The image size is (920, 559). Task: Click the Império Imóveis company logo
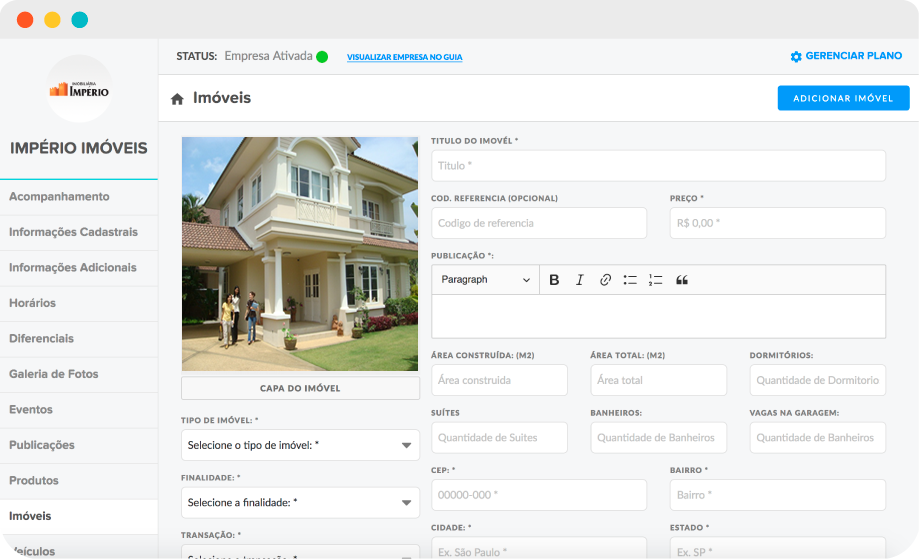[x=79, y=89]
